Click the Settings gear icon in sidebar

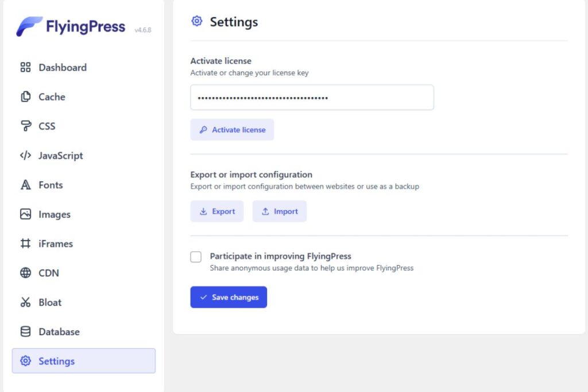point(25,361)
